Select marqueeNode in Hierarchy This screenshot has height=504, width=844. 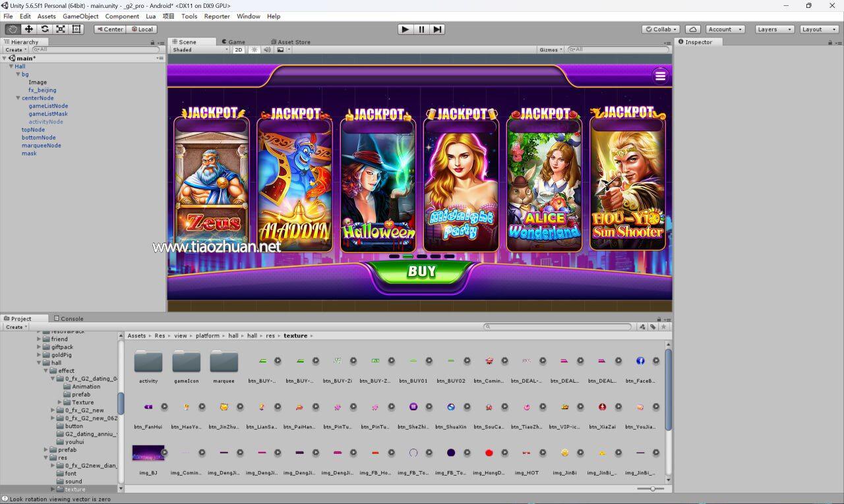click(42, 146)
